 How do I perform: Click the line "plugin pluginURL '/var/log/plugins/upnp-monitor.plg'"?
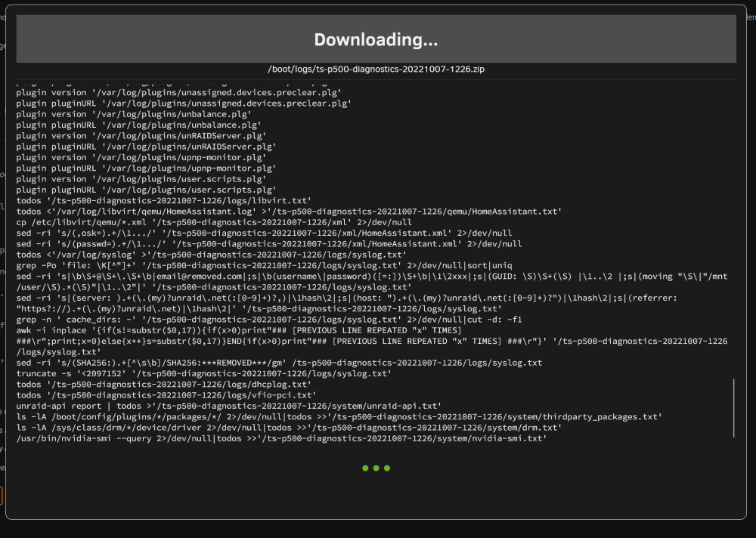146,169
